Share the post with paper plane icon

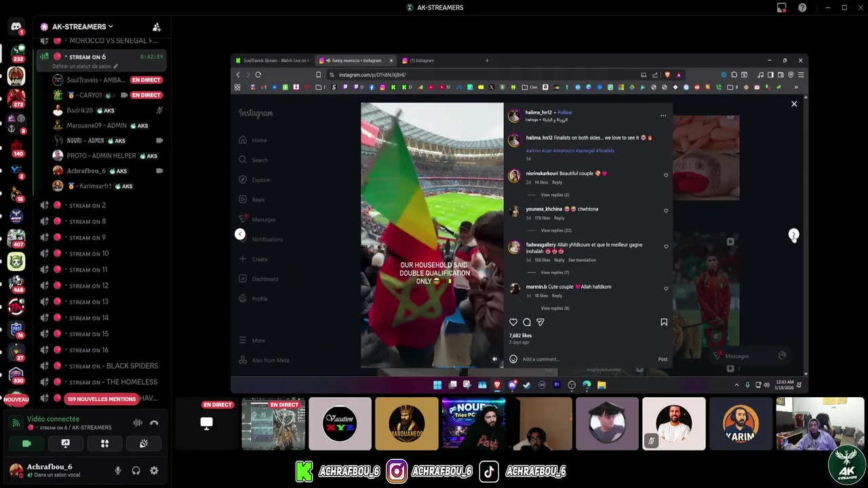click(540, 322)
